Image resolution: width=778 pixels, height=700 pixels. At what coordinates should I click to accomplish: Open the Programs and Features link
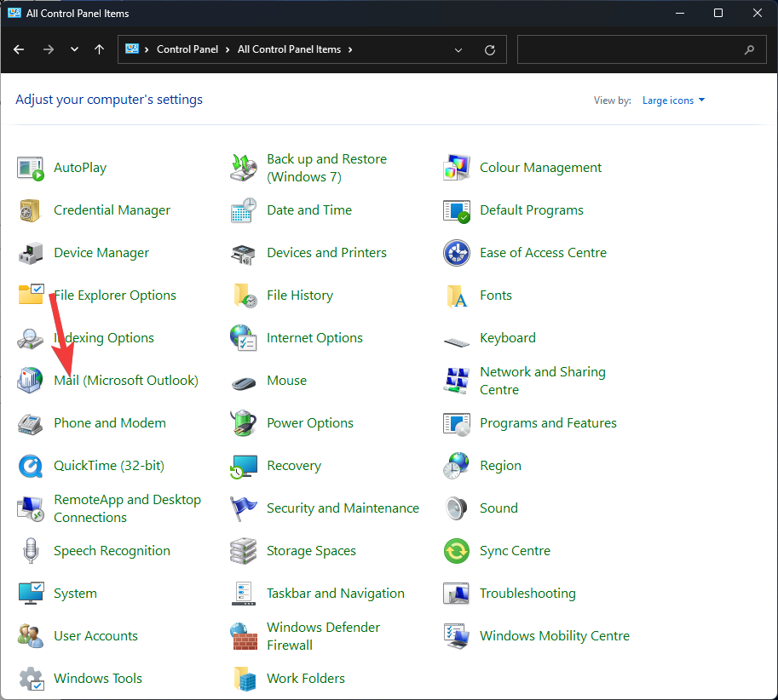click(x=548, y=423)
